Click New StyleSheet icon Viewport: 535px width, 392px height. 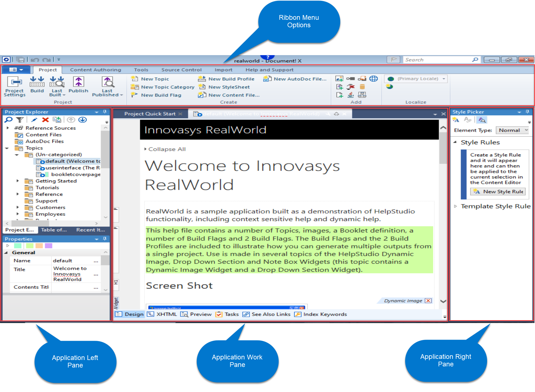tap(202, 87)
